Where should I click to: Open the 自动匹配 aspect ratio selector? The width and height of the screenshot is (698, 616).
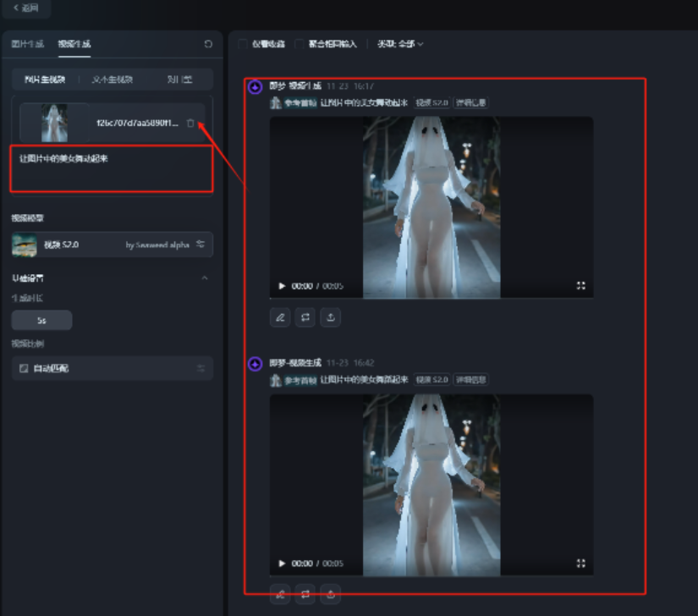pyautogui.click(x=112, y=368)
